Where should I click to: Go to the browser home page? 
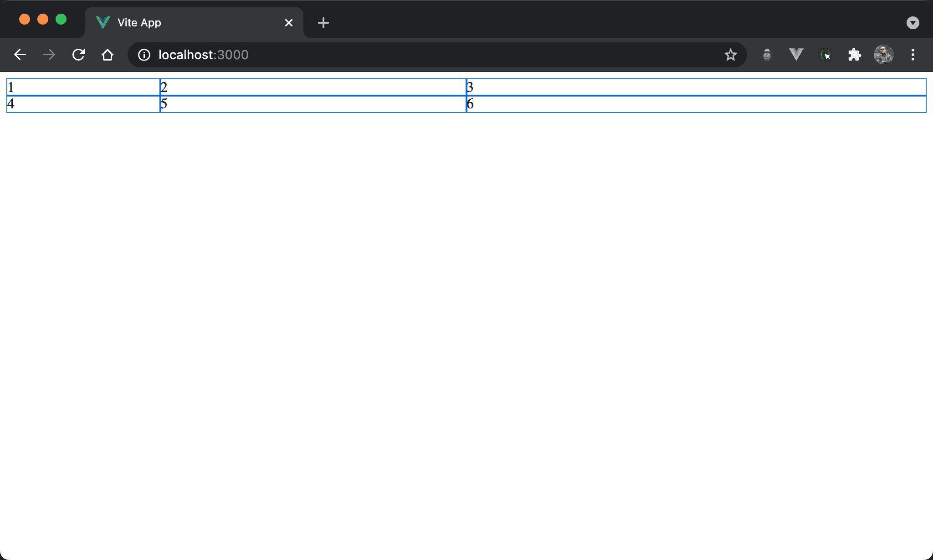click(108, 55)
